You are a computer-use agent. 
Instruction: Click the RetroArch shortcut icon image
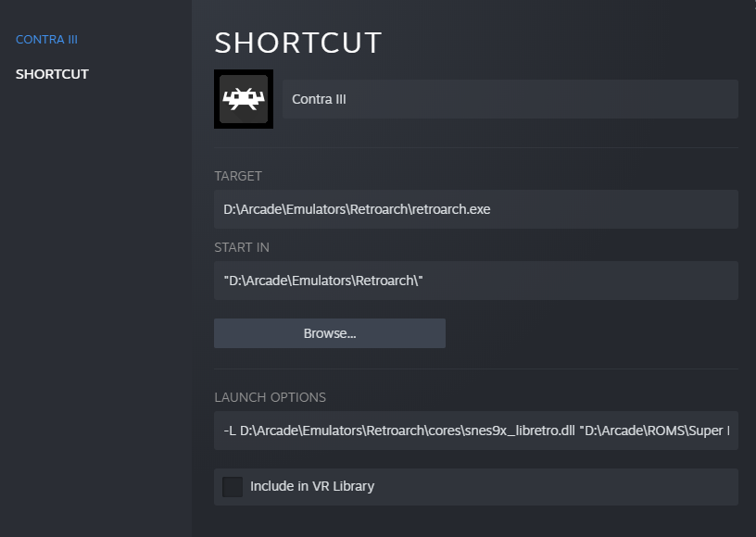point(244,99)
